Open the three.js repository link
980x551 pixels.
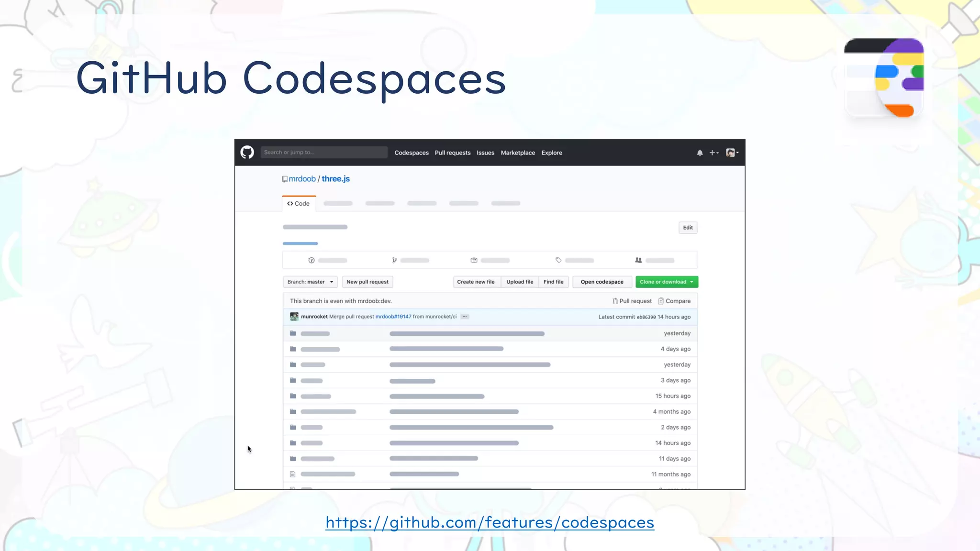pyautogui.click(x=335, y=179)
